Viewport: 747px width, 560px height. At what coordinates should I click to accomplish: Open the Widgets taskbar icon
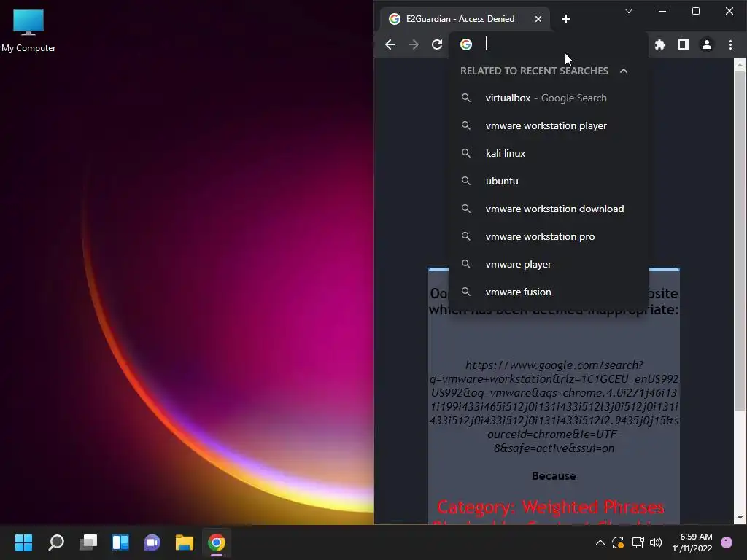click(x=120, y=542)
